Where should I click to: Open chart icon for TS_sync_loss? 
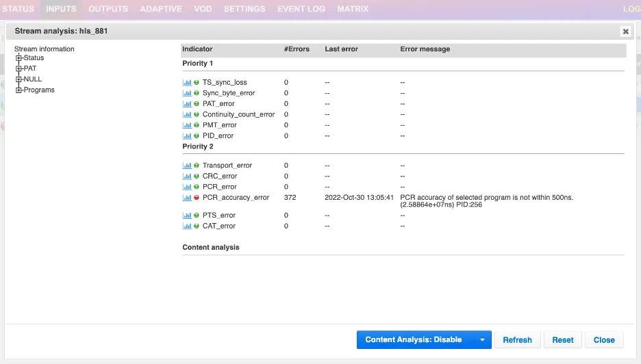(x=187, y=83)
